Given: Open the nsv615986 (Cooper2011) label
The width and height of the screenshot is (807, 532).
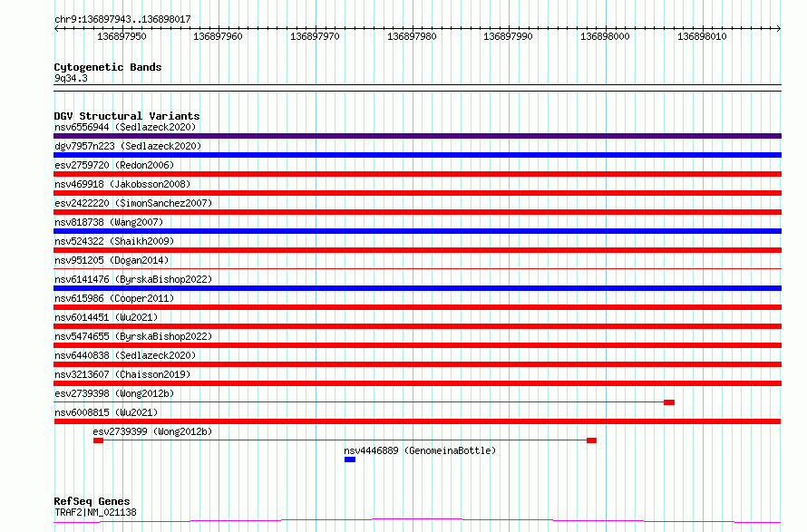Looking at the screenshot, I should pos(114,298).
